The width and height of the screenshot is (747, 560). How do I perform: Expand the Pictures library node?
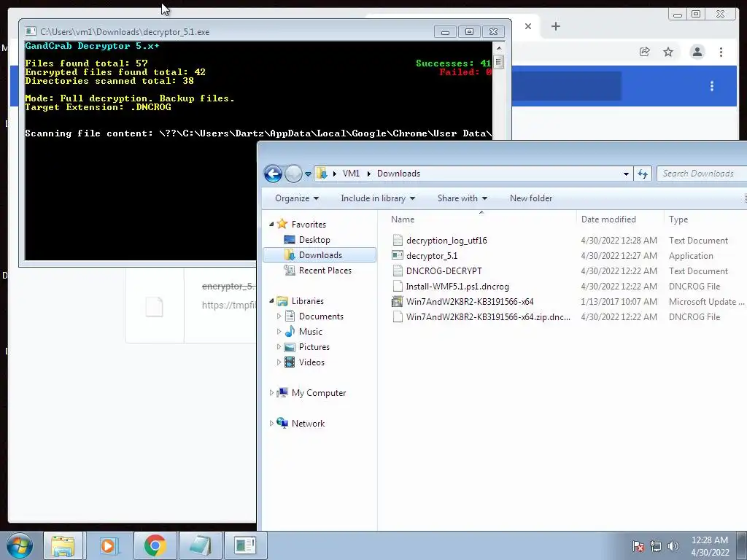(279, 346)
